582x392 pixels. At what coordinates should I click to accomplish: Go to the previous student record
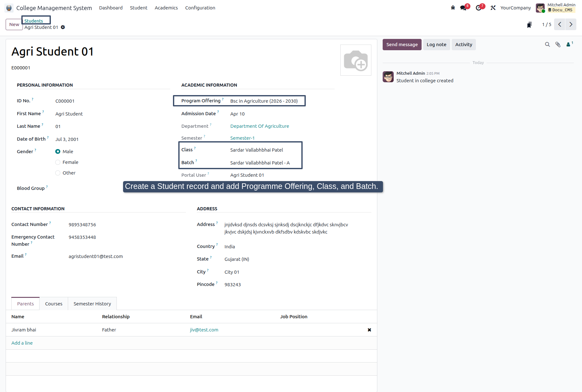pyautogui.click(x=559, y=24)
